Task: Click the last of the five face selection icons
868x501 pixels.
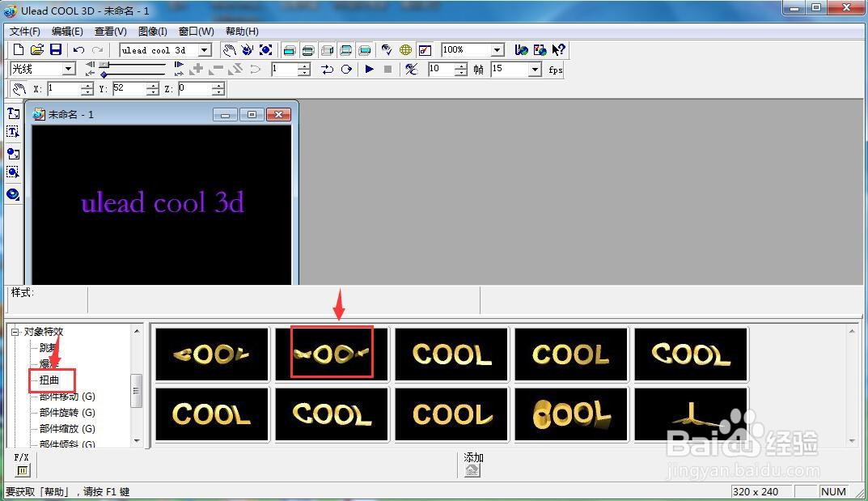Action: click(x=365, y=50)
